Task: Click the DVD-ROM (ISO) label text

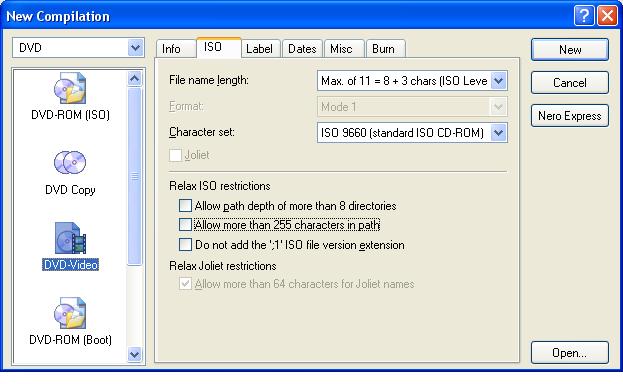Action: click(70, 115)
